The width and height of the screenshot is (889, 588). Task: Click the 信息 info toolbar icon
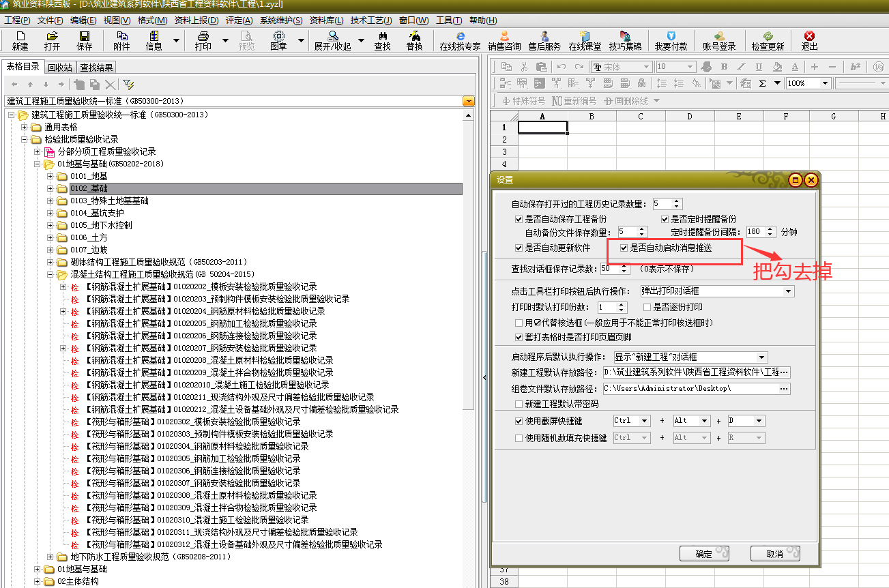[x=154, y=41]
